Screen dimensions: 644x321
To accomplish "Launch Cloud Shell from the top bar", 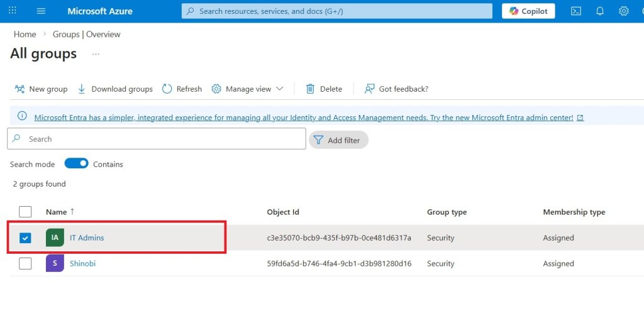I will click(575, 11).
